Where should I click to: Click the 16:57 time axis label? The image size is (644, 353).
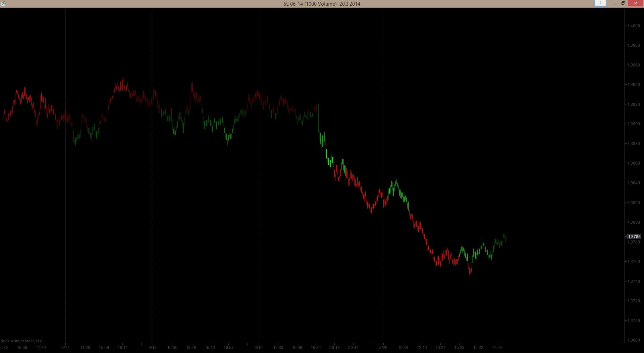(229, 348)
